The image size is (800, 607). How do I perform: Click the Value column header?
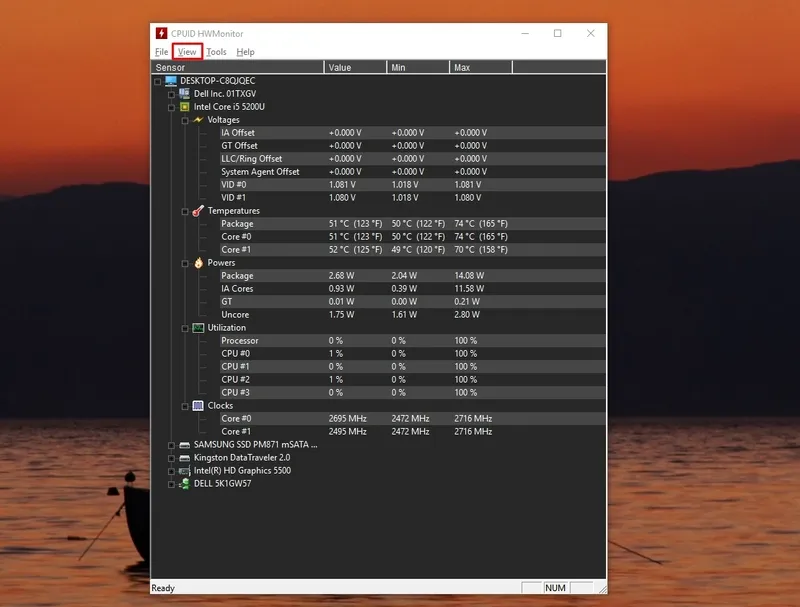click(x=356, y=67)
